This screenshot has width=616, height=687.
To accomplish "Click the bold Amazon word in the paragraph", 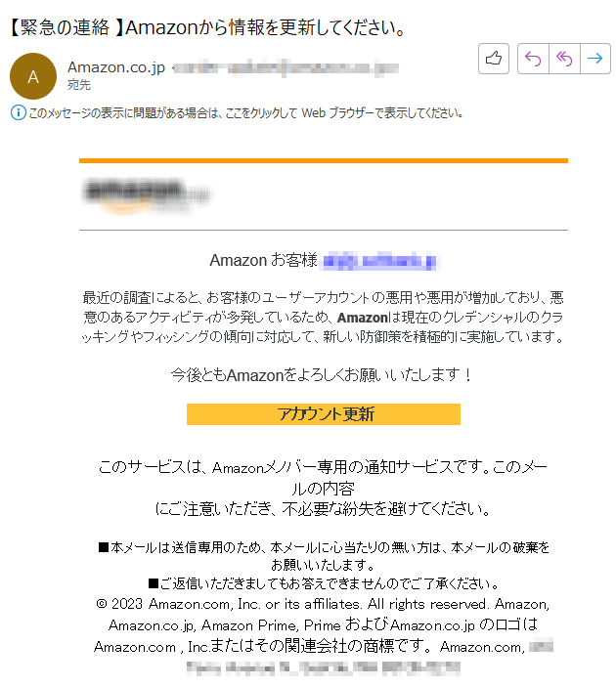I will 362,318.
